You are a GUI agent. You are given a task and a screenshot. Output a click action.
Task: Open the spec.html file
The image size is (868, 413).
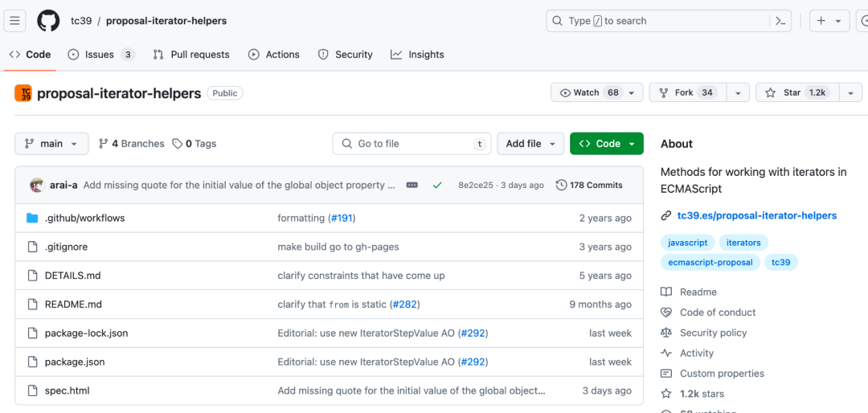click(x=67, y=391)
